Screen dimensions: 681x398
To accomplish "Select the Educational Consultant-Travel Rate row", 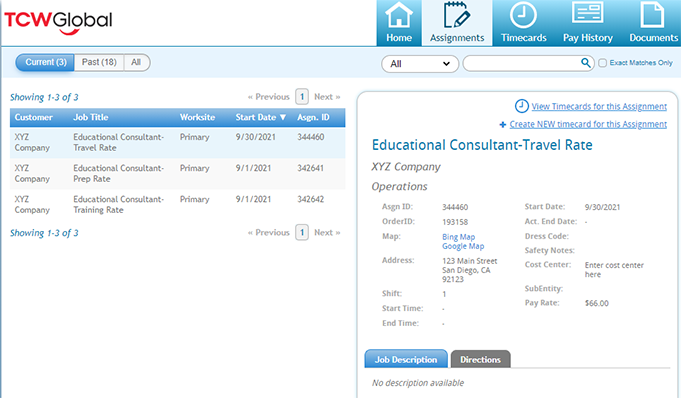I will coord(178,143).
